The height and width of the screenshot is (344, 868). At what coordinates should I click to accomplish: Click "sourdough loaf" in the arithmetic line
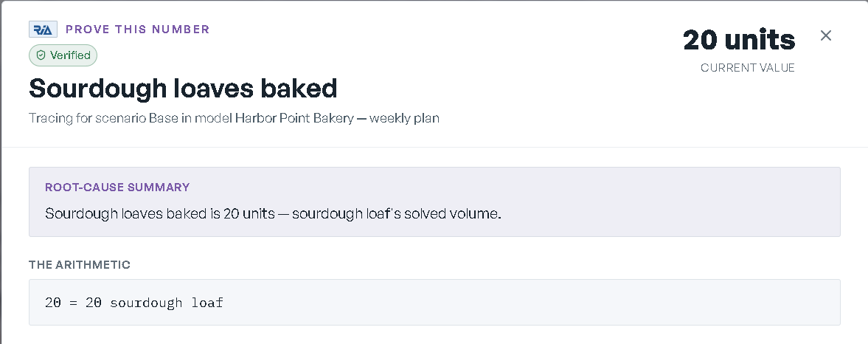[167, 303]
